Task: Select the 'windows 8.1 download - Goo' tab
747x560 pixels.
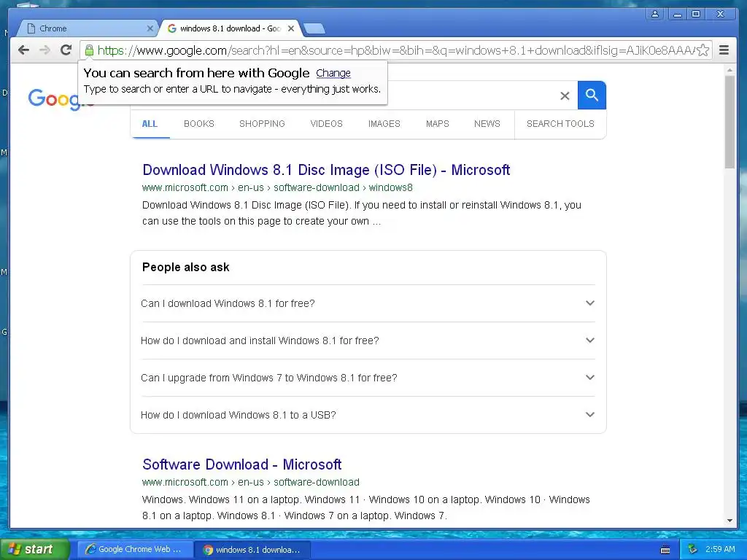Action: point(231,28)
